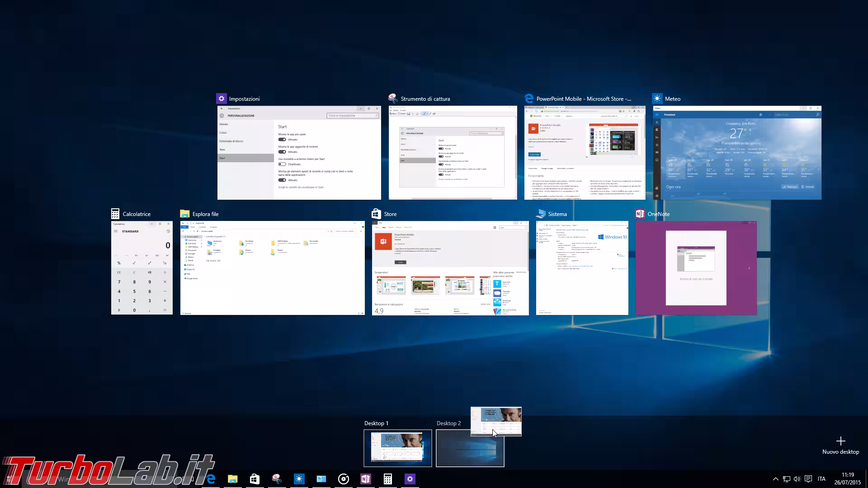The image size is (868, 488).
Task: Open Strumento di cattura from the taskbar
Action: [x=277, y=479]
